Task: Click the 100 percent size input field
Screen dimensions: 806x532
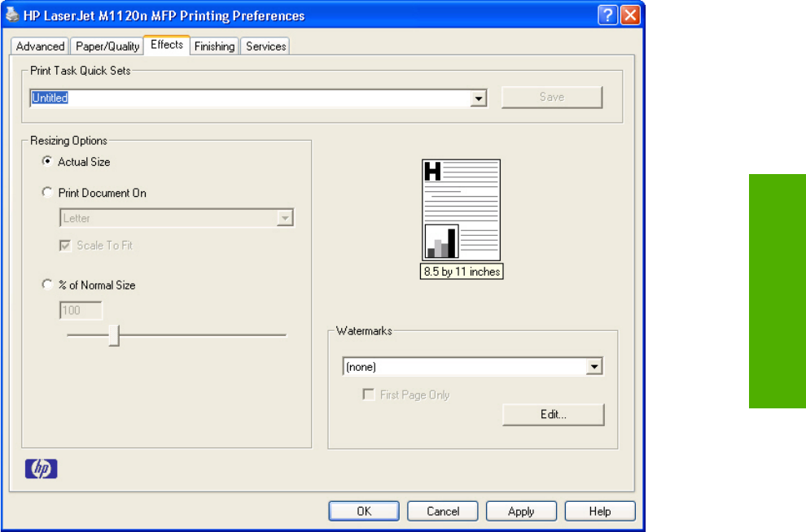Action: [x=81, y=310]
